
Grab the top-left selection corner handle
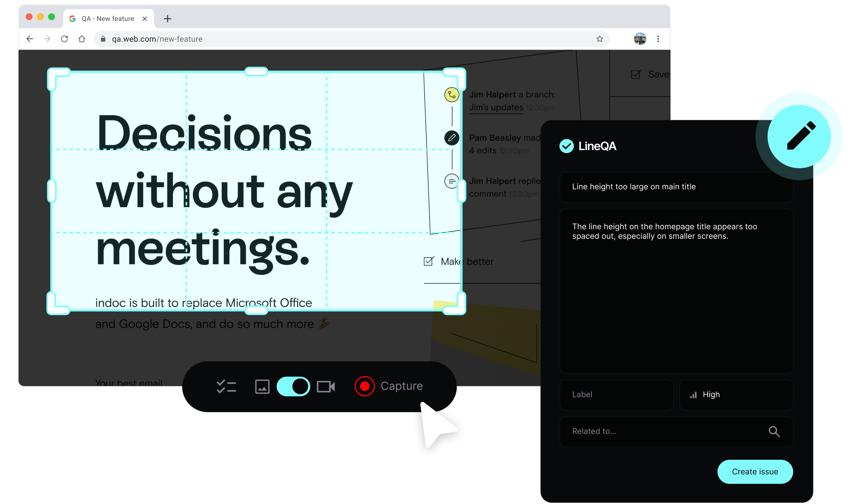click(x=58, y=79)
